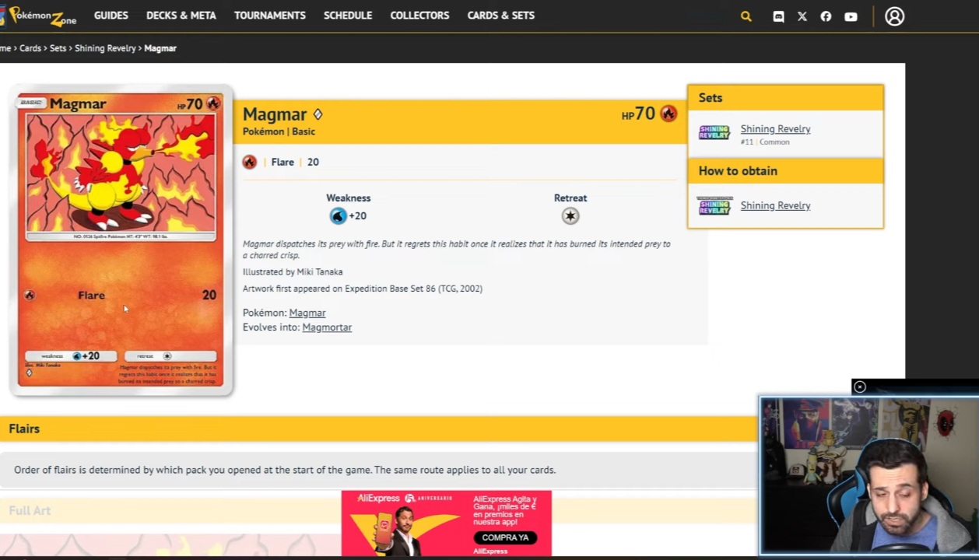Go to Cards in the breadcrumb
The height and width of the screenshot is (560, 979).
[x=30, y=48]
